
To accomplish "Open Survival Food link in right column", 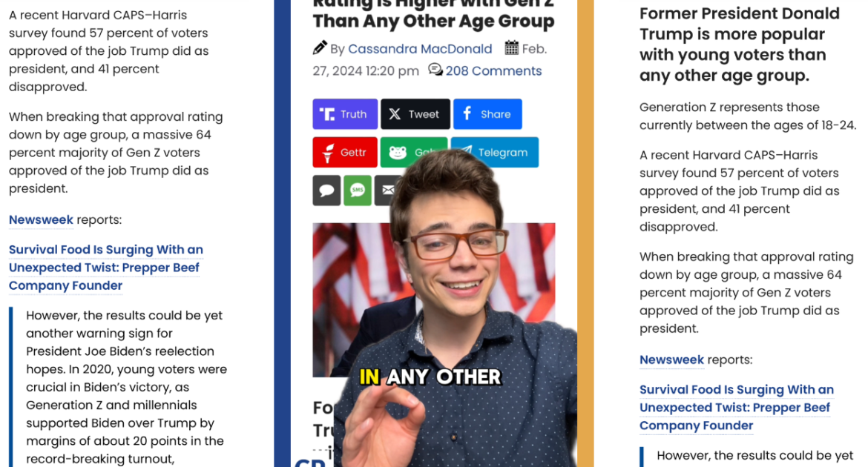I will [737, 408].
